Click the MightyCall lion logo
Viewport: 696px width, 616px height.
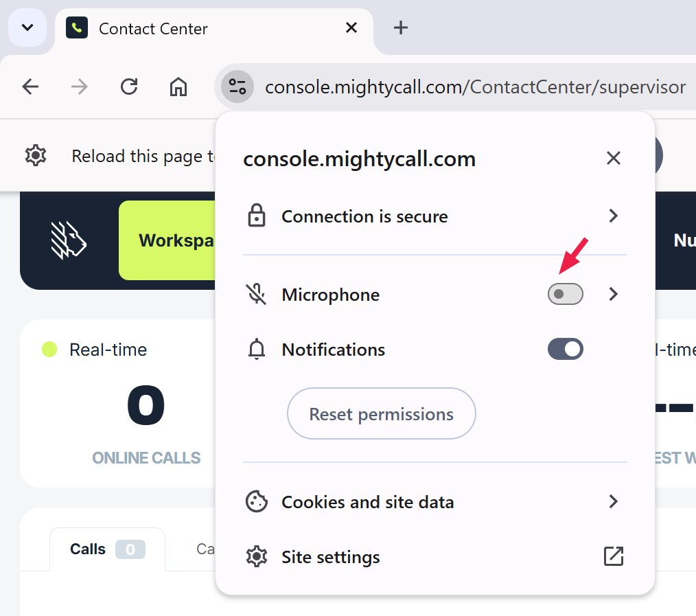tap(69, 240)
